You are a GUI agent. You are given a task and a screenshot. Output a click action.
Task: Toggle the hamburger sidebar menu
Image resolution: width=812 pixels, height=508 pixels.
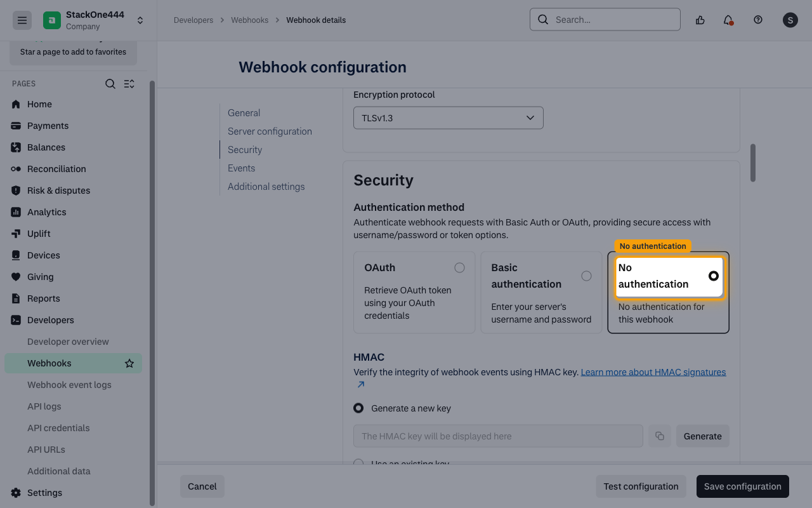coord(22,20)
